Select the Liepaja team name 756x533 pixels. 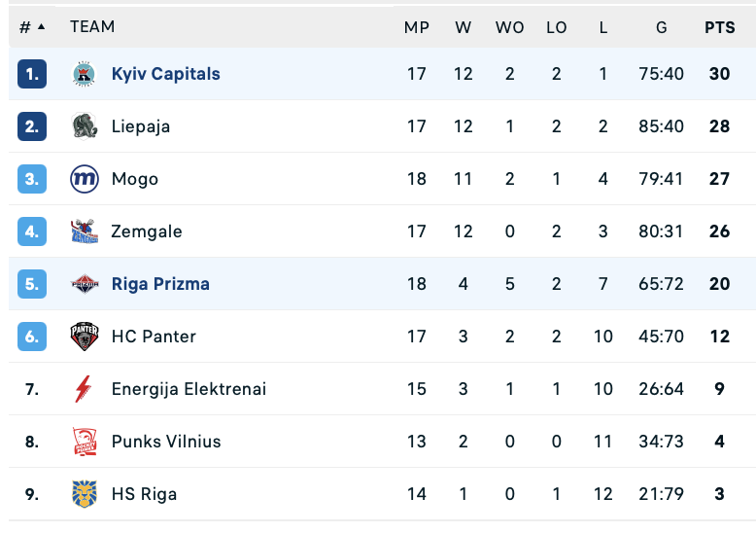pos(141,126)
